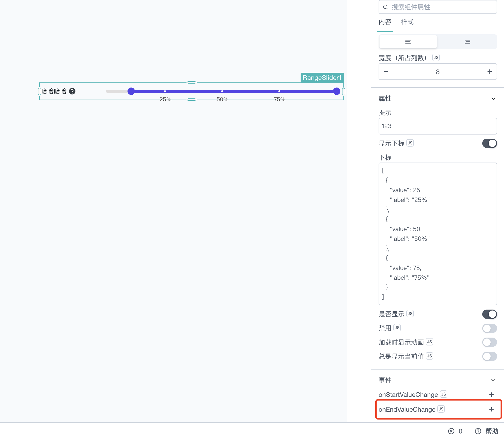Click the widget left resize handle
Image resolution: width=504 pixels, height=439 pixels.
(x=39, y=91)
